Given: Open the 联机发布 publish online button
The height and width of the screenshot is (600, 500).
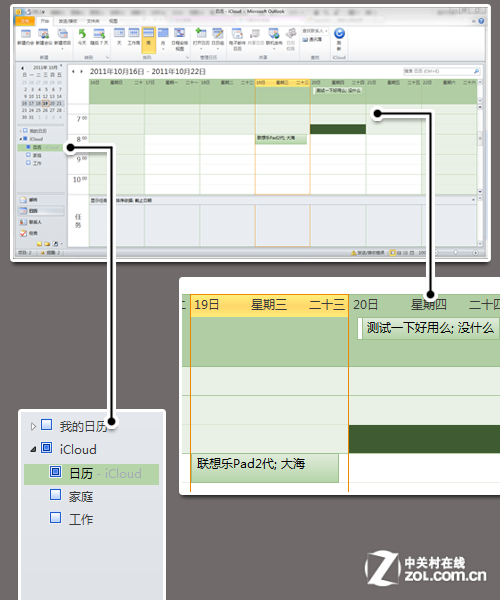Looking at the screenshot, I should click(274, 39).
